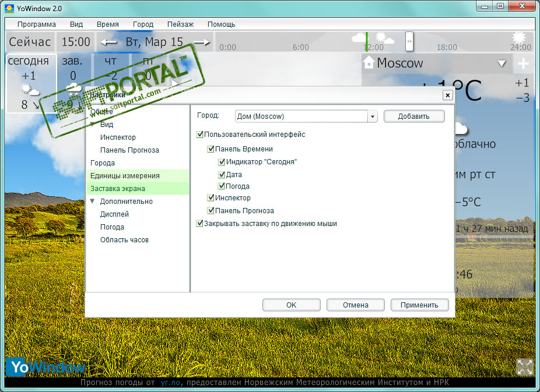Click the "Вт, Мар 15" date label
540x392 pixels.
[155, 42]
